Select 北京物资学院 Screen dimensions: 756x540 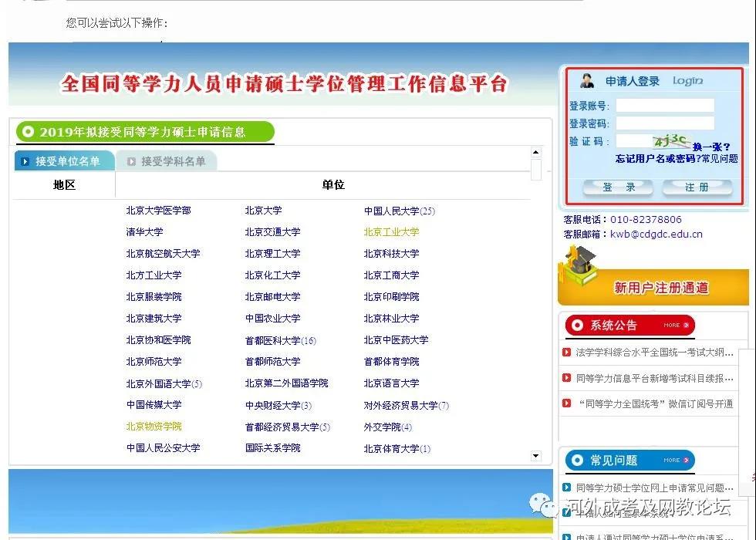point(154,427)
